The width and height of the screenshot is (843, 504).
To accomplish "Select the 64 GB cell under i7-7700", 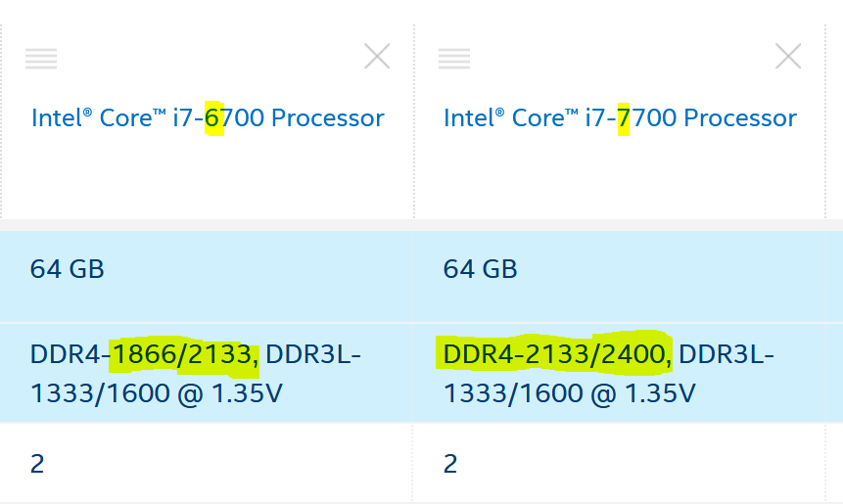I will point(480,269).
